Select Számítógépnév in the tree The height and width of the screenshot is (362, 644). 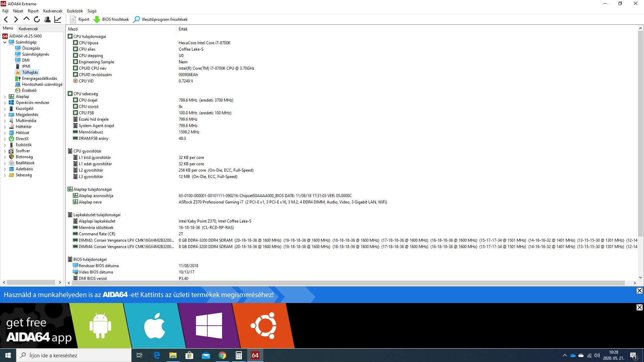click(36, 54)
